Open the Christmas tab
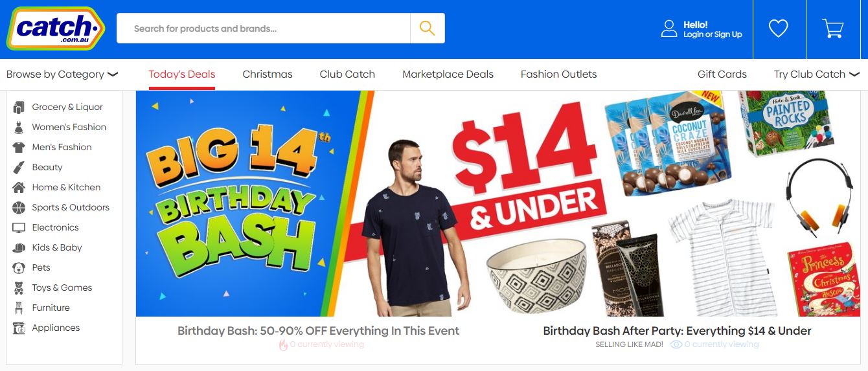 point(268,74)
